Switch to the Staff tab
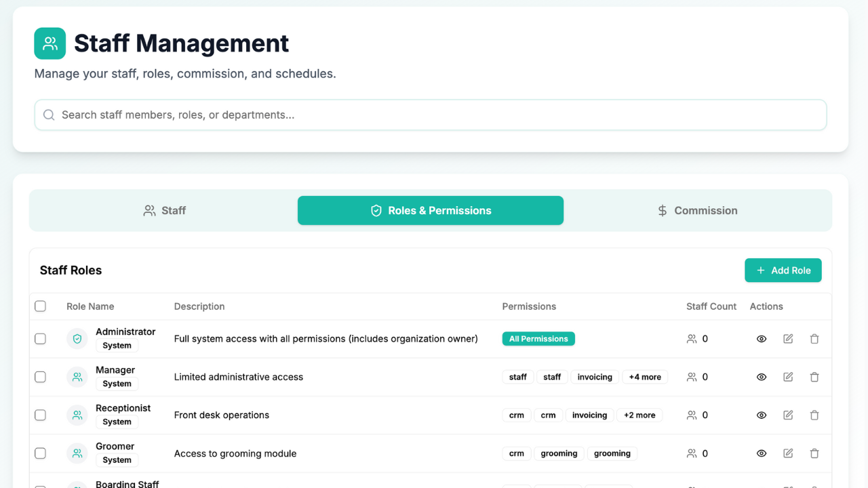Image resolution: width=868 pixels, height=488 pixels. point(164,210)
